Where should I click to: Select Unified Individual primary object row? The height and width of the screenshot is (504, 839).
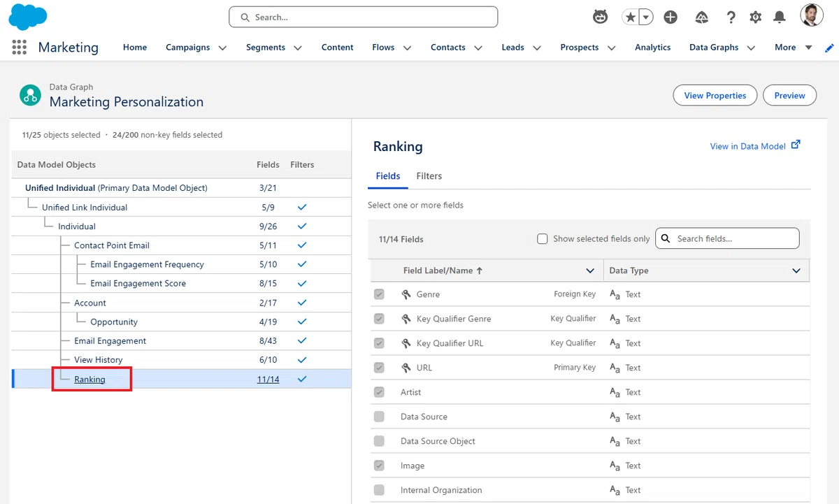click(x=181, y=188)
